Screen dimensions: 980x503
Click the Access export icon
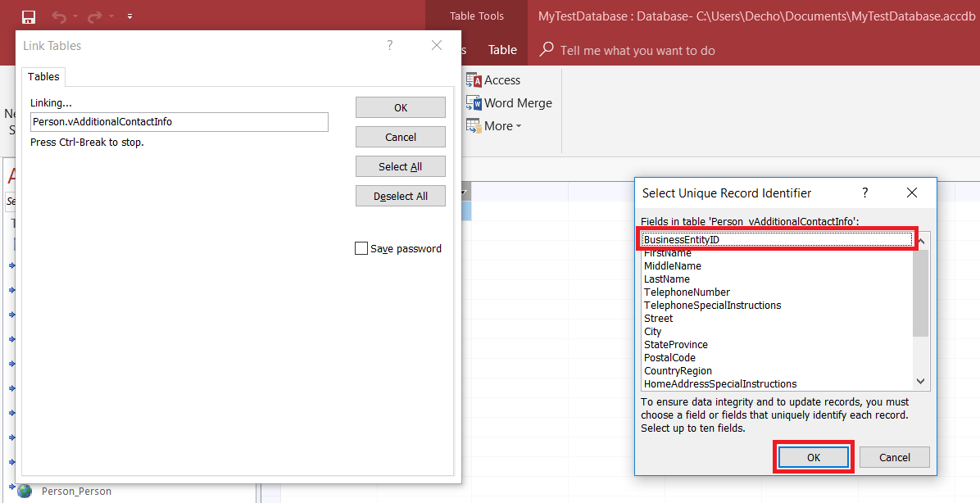[474, 80]
